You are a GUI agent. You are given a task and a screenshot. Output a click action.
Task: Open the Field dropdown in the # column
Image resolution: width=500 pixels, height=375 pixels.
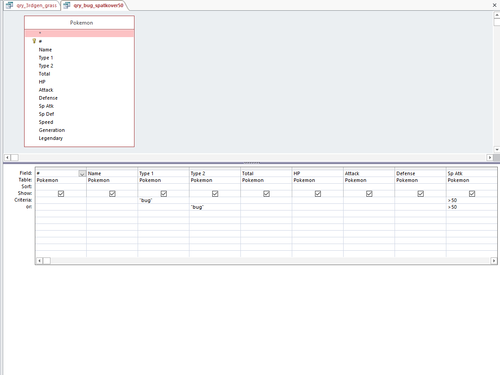(x=82, y=174)
